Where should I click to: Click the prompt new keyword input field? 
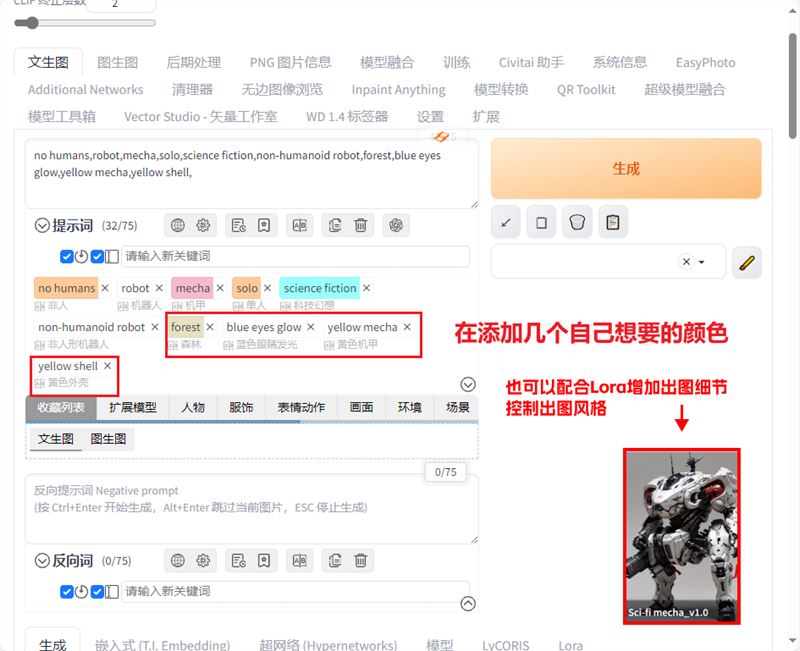tap(295, 256)
